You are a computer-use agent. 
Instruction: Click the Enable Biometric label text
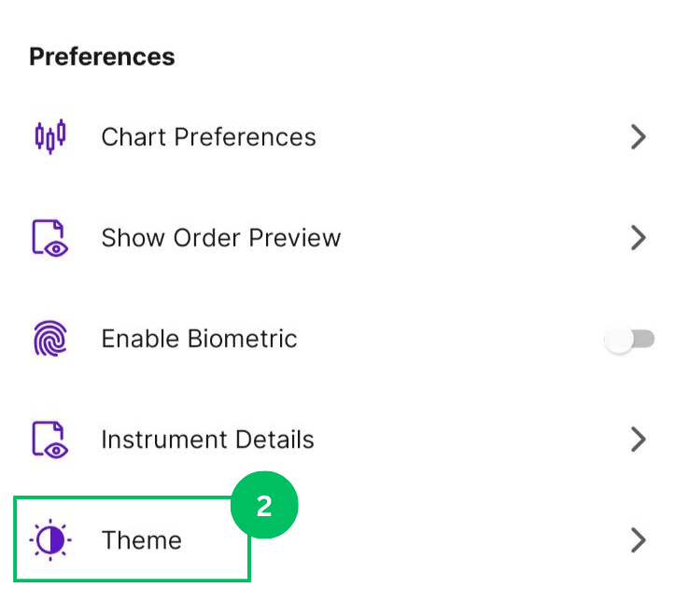(199, 339)
